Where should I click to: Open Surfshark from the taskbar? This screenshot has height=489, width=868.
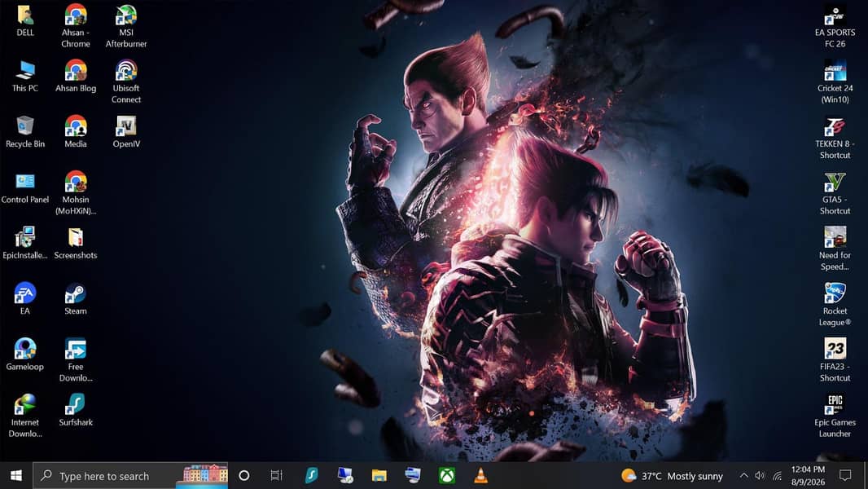[x=312, y=476]
